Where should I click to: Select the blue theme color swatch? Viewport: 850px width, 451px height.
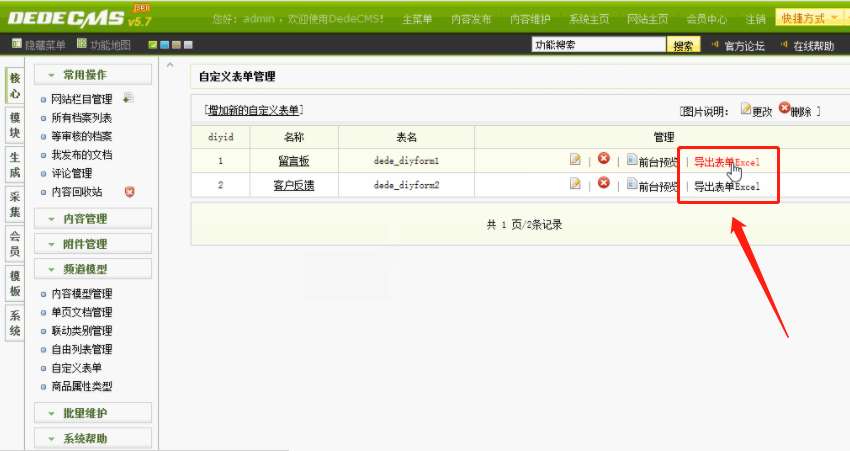(164, 45)
